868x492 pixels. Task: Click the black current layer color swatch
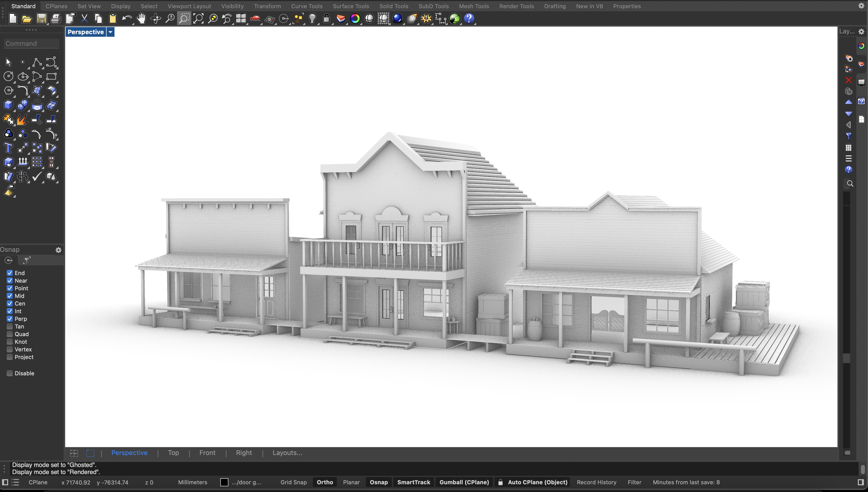pos(224,482)
